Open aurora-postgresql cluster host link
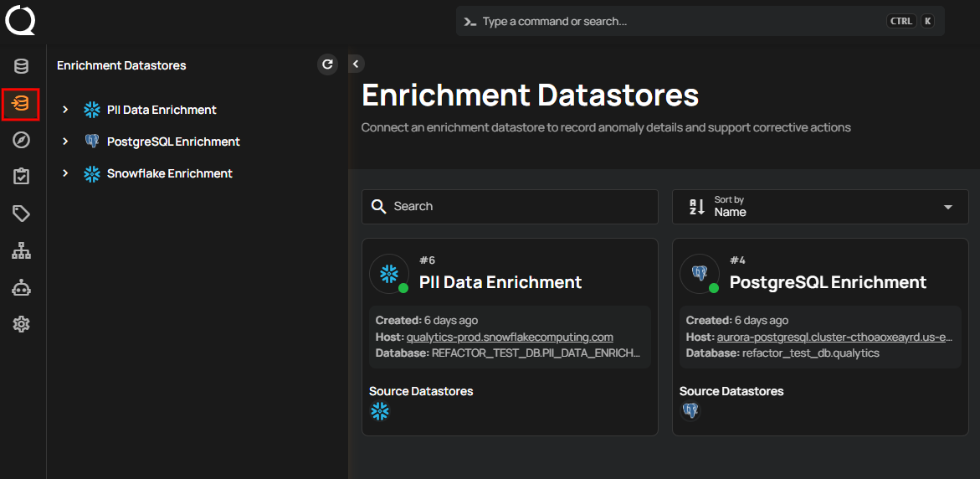 click(x=834, y=337)
